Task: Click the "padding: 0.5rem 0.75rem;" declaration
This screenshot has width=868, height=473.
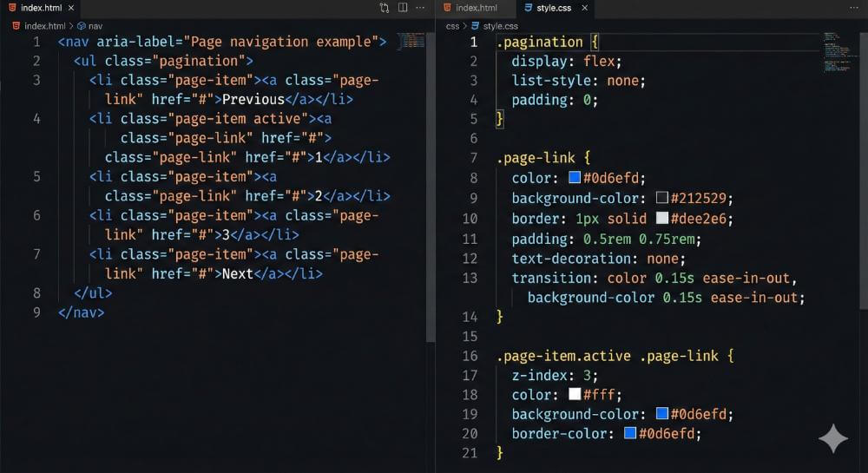Action: [x=606, y=240]
